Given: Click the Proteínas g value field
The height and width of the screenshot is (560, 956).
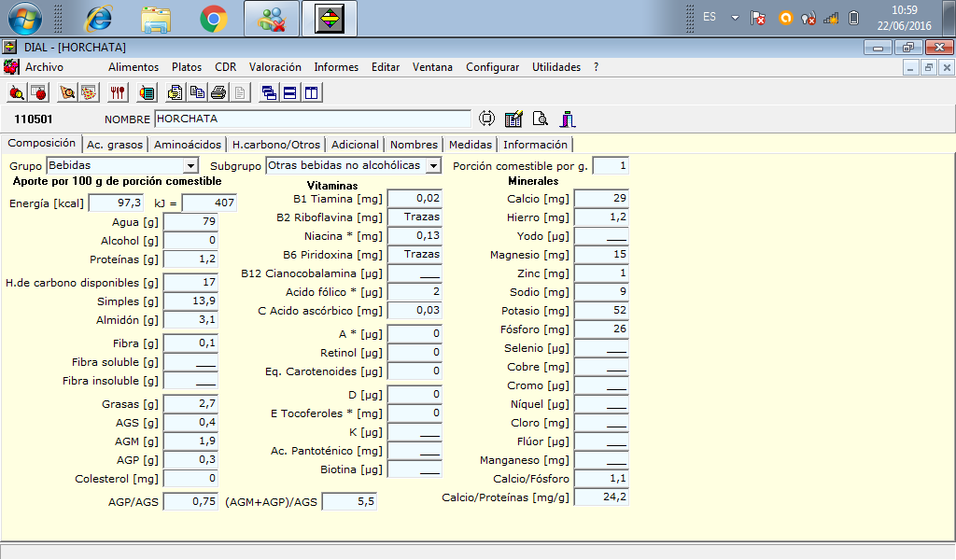Looking at the screenshot, I should click(190, 259).
